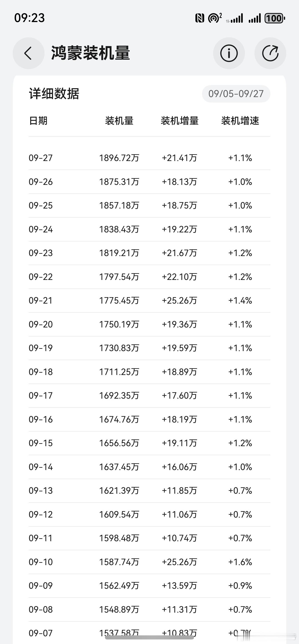
Task: Tap the battery 100 indicator
Action: (x=275, y=18)
